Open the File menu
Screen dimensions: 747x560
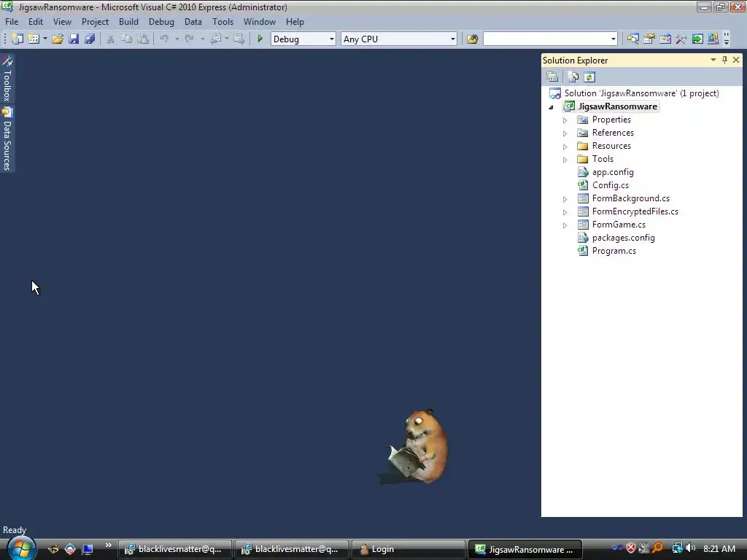pos(12,22)
